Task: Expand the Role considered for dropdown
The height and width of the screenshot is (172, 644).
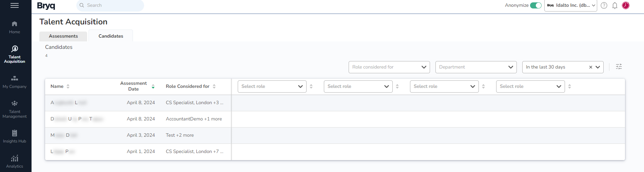Action: click(389, 67)
